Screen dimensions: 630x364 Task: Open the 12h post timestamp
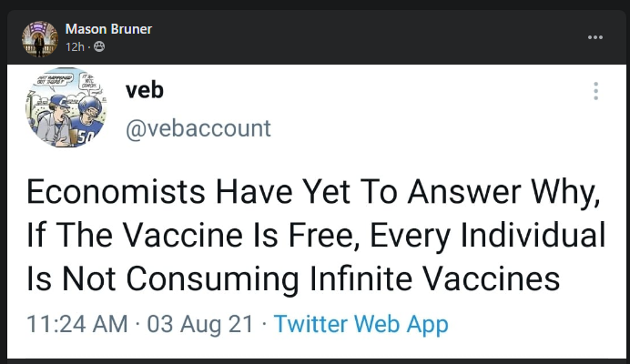pyautogui.click(x=76, y=47)
